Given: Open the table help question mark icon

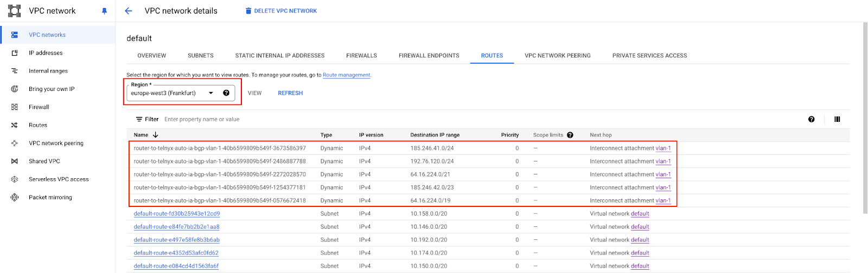Looking at the screenshot, I should 812,119.
